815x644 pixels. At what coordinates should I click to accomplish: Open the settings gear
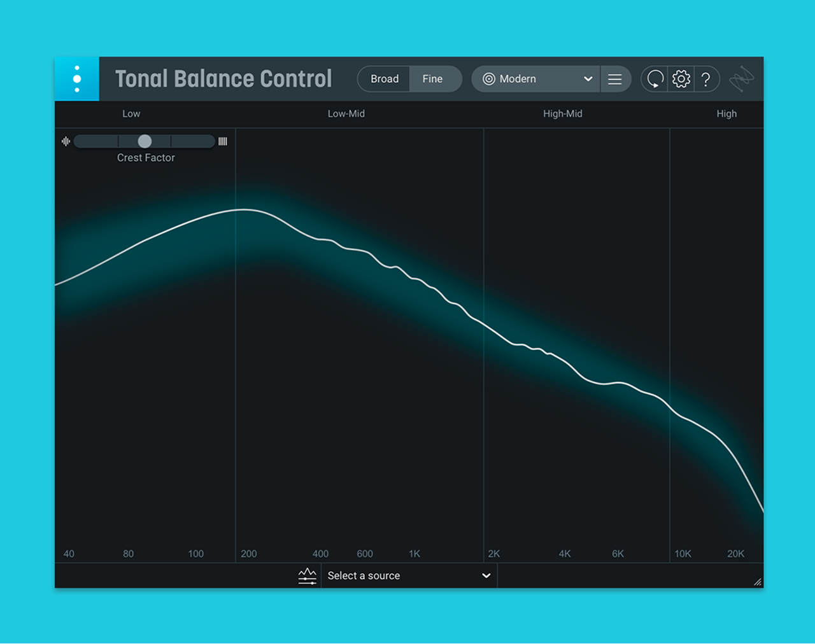tap(681, 79)
